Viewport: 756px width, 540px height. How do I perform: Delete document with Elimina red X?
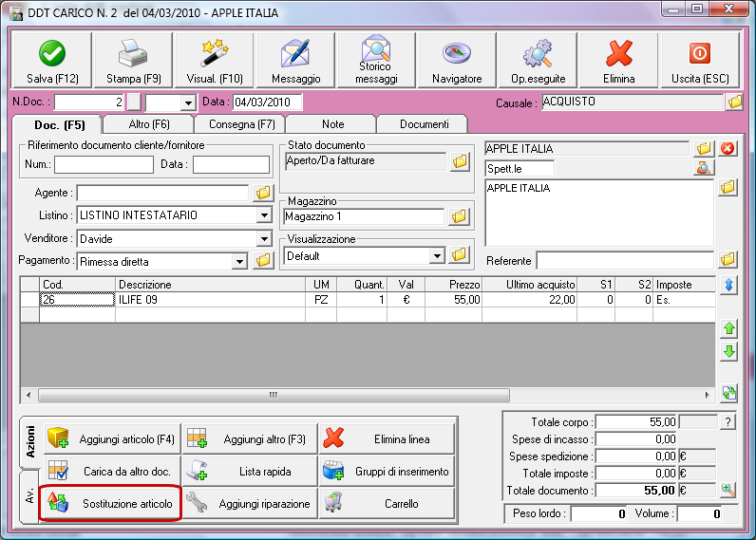(x=619, y=60)
